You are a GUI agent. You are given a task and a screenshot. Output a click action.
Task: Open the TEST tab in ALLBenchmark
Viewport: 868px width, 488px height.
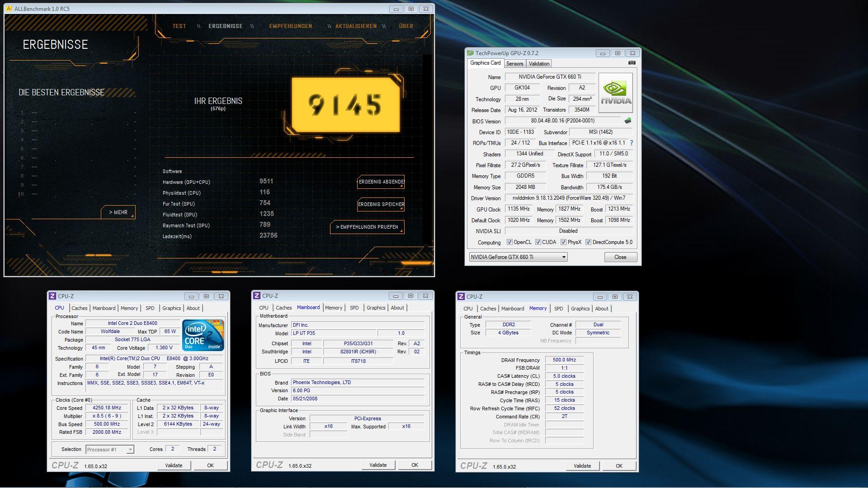point(179,26)
